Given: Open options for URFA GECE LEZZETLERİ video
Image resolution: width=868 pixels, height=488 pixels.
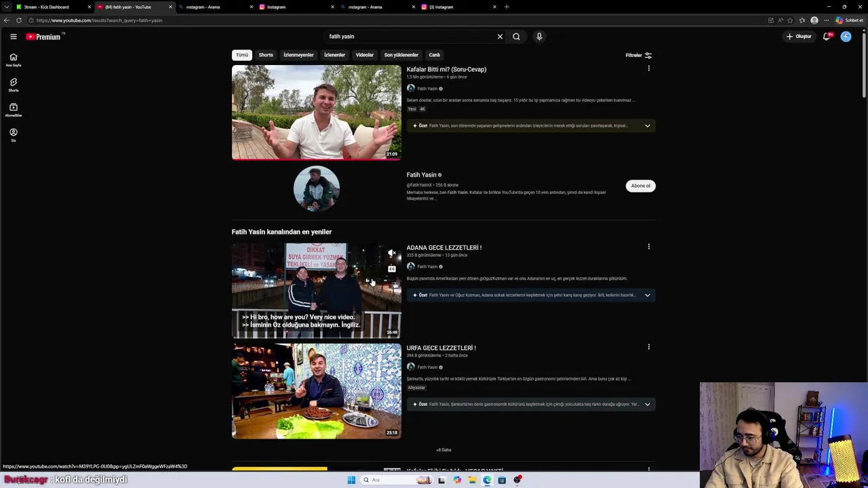Looking at the screenshot, I should pyautogui.click(x=648, y=347).
